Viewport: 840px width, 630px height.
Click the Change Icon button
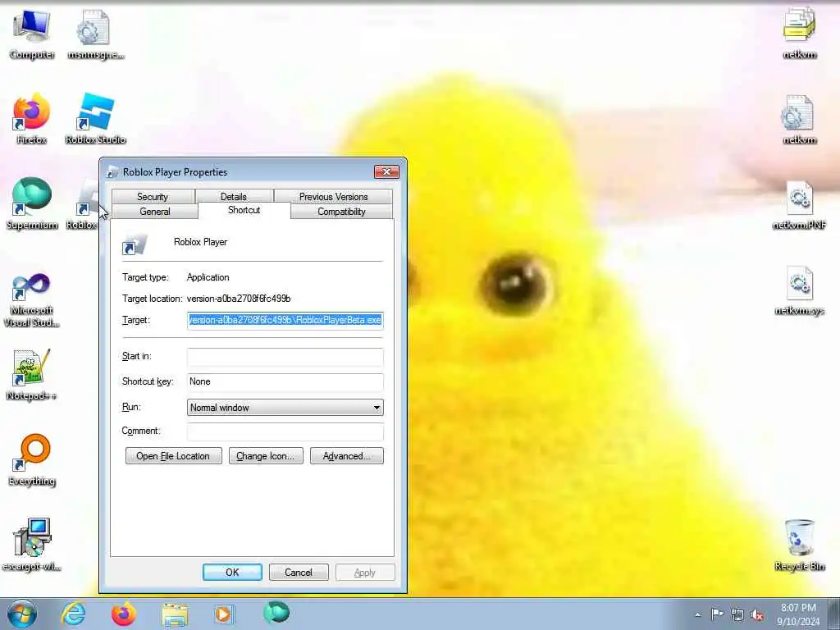[x=266, y=456]
